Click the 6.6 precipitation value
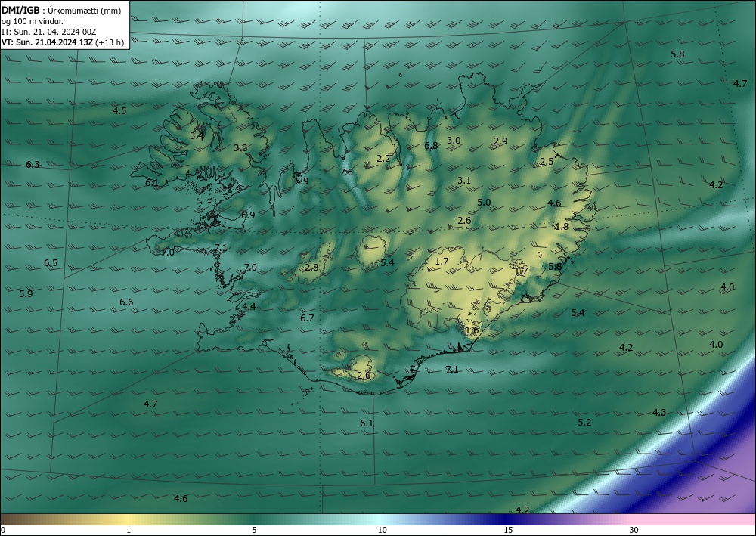Screen dimensions: 756x536 click(126, 302)
